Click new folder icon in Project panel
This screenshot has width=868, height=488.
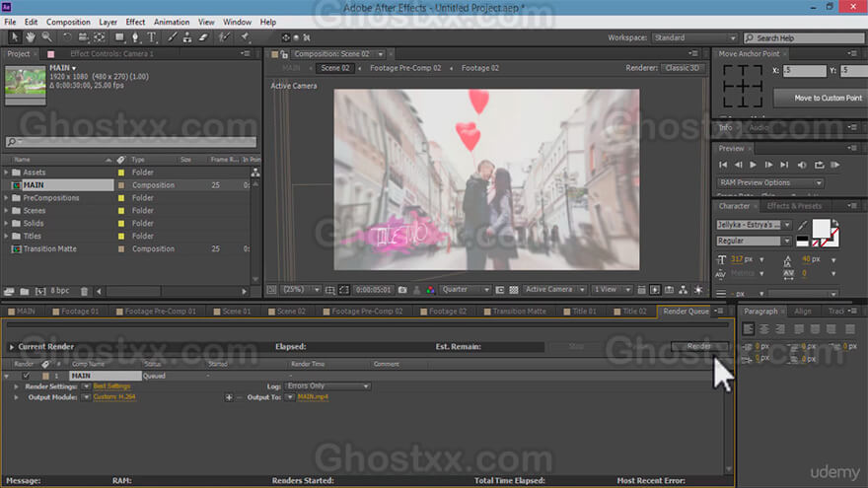[25, 291]
